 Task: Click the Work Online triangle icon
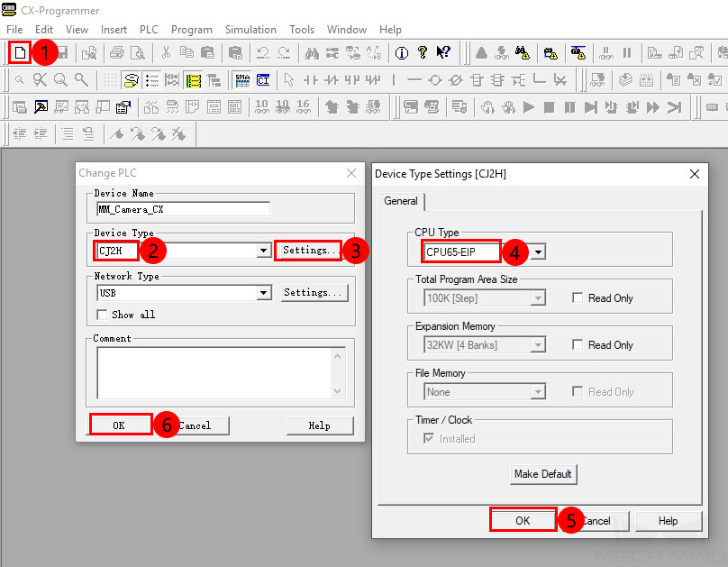point(481,53)
